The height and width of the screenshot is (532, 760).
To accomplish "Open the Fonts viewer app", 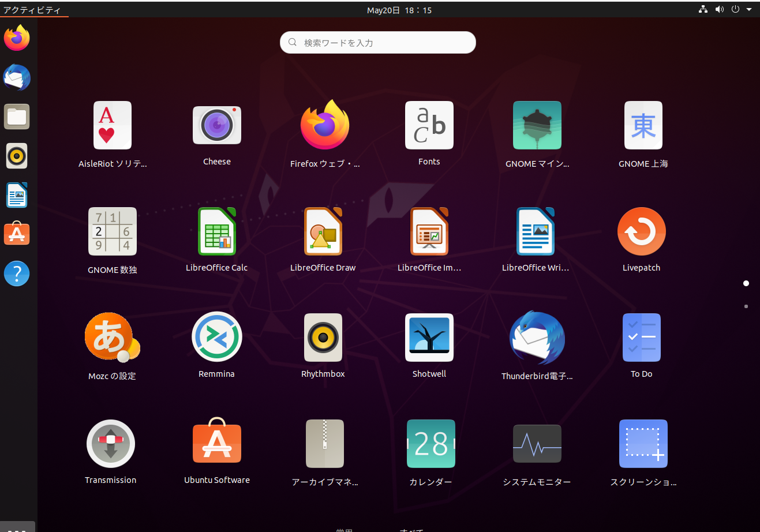I will pos(429,125).
